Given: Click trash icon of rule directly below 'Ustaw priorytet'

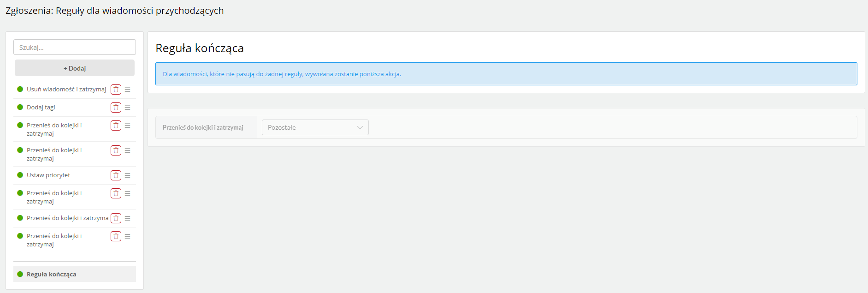Looking at the screenshot, I should 116,193.
